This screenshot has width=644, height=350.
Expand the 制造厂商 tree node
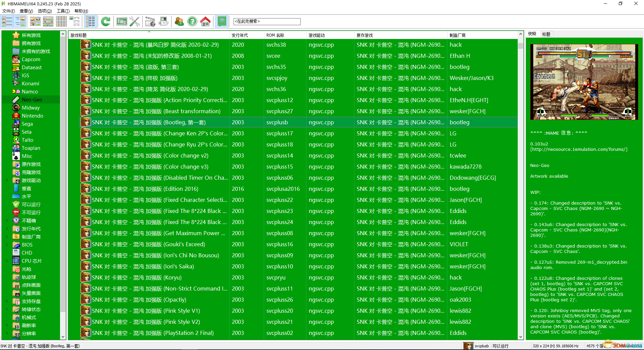(7, 237)
